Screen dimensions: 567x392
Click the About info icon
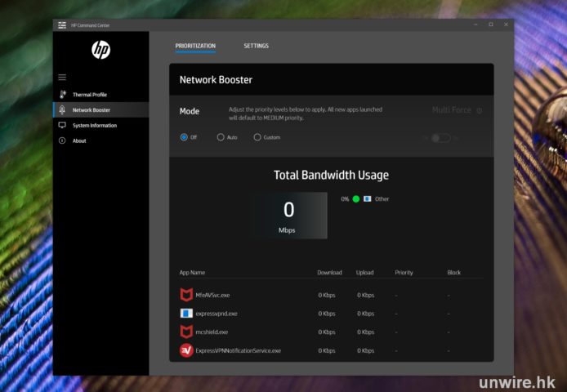click(62, 140)
